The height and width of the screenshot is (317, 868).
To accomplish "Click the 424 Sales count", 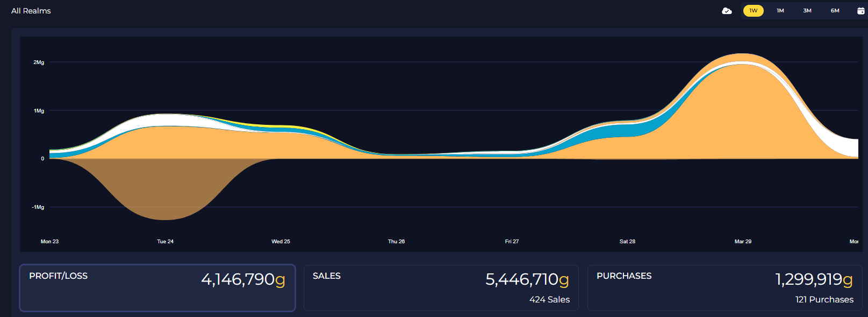I will (549, 300).
